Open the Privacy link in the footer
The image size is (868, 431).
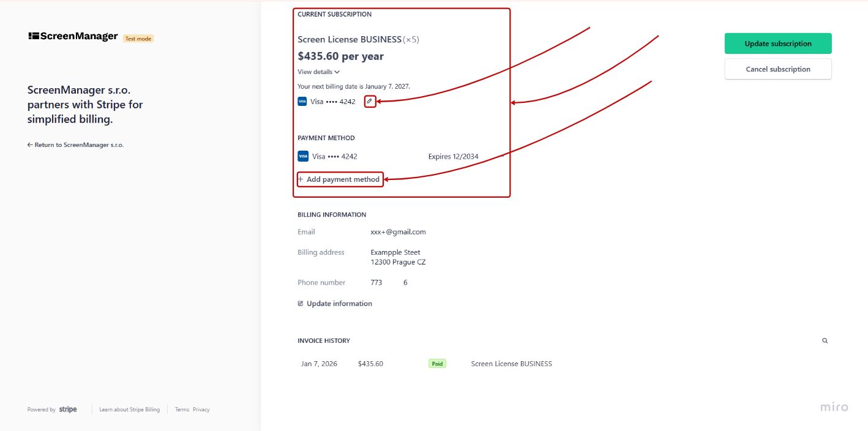point(201,410)
